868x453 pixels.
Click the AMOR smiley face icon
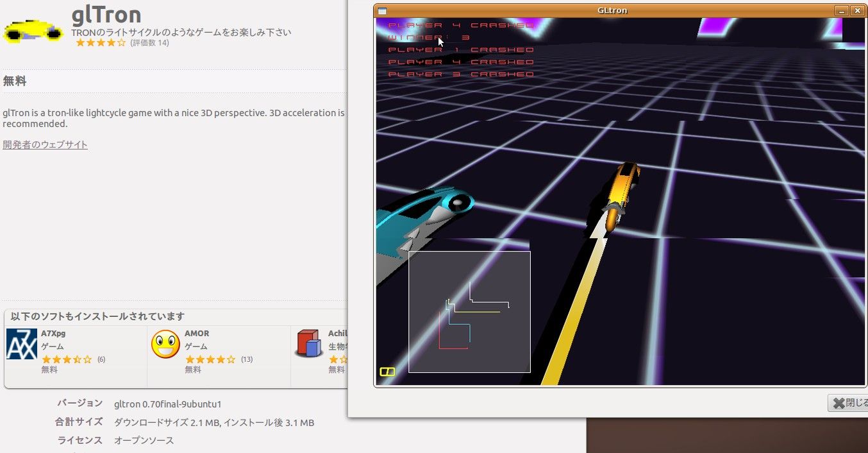[165, 344]
